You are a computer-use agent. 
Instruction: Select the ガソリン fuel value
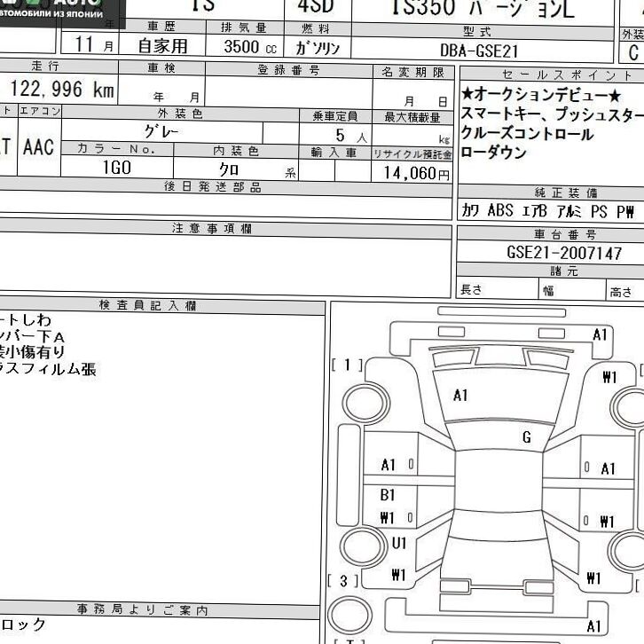(318, 49)
